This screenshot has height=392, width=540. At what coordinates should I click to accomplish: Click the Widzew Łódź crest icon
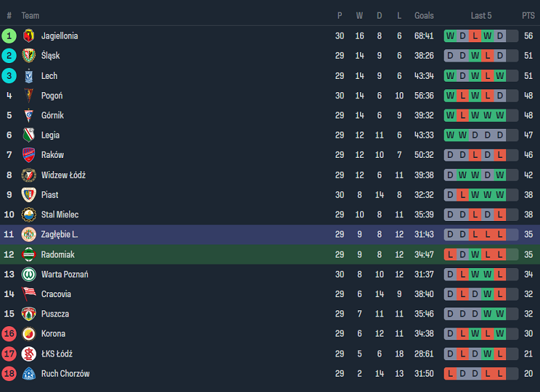pyautogui.click(x=28, y=175)
